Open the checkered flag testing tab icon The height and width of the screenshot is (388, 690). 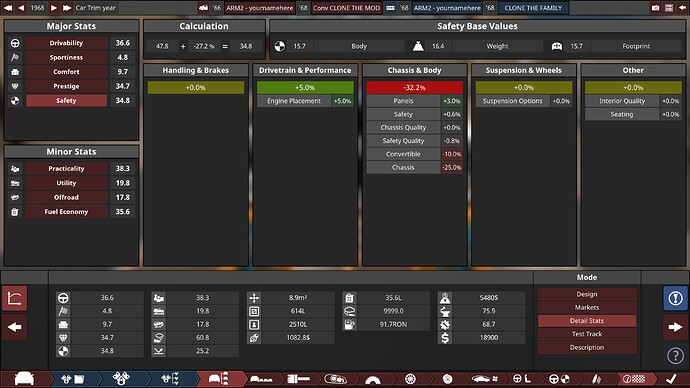point(634,379)
